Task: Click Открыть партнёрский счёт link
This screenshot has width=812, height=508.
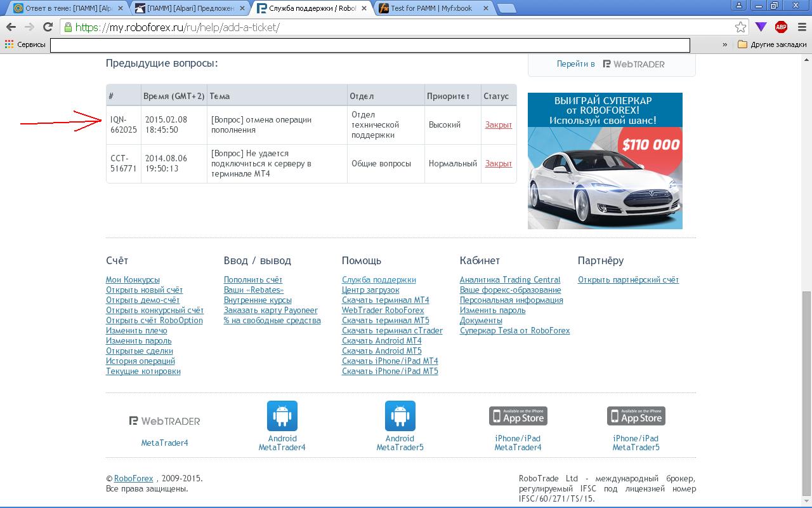Action: (x=628, y=280)
